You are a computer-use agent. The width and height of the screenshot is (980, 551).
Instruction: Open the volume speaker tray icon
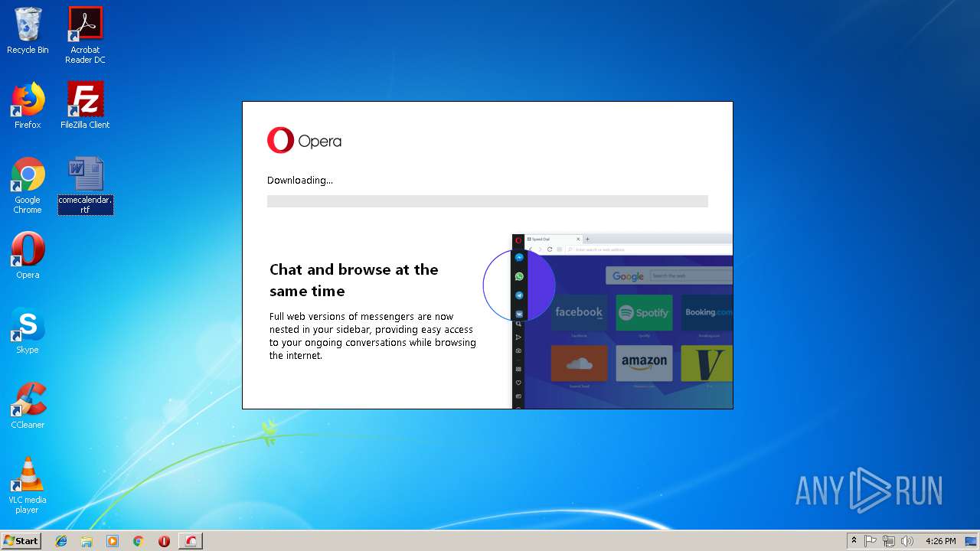(907, 541)
